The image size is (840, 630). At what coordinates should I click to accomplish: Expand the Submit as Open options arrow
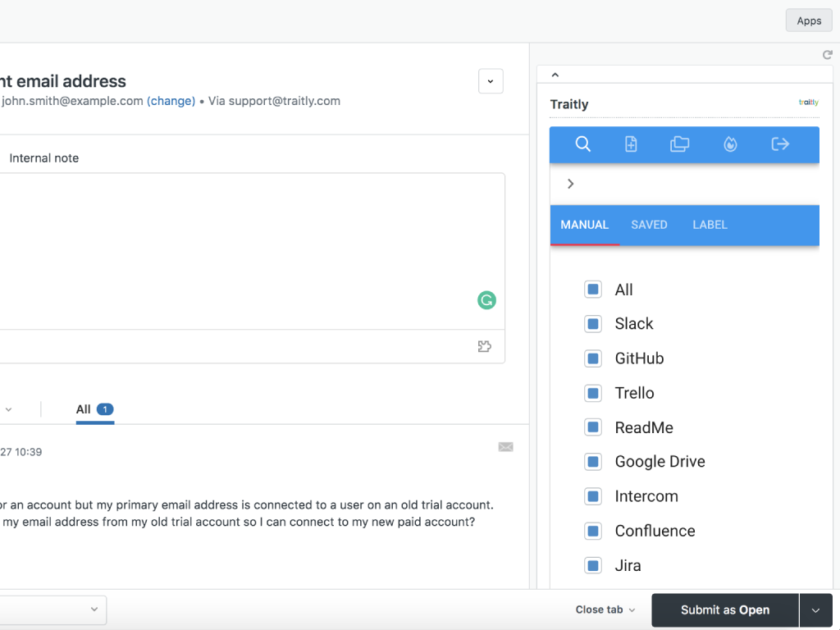pos(815,610)
